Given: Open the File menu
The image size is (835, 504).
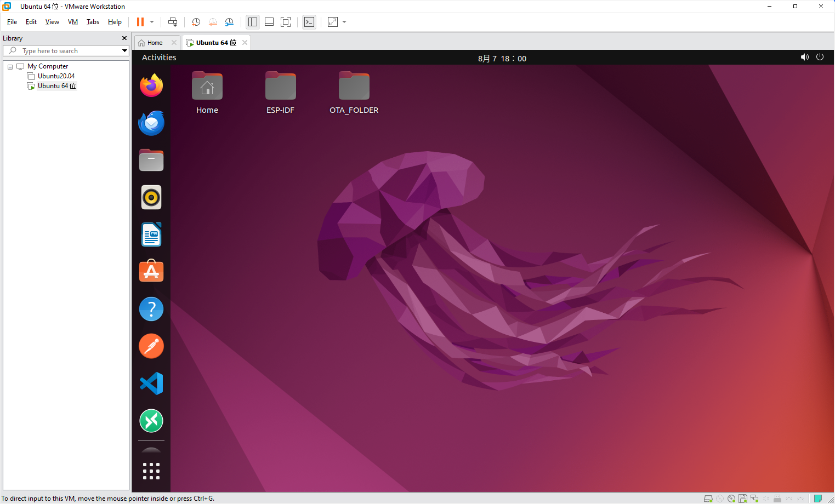Looking at the screenshot, I should [x=12, y=22].
